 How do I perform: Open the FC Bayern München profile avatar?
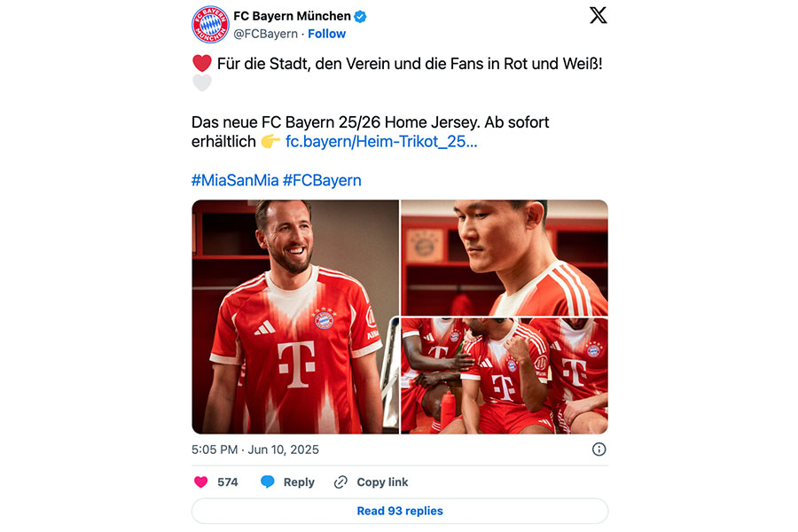pos(210,25)
